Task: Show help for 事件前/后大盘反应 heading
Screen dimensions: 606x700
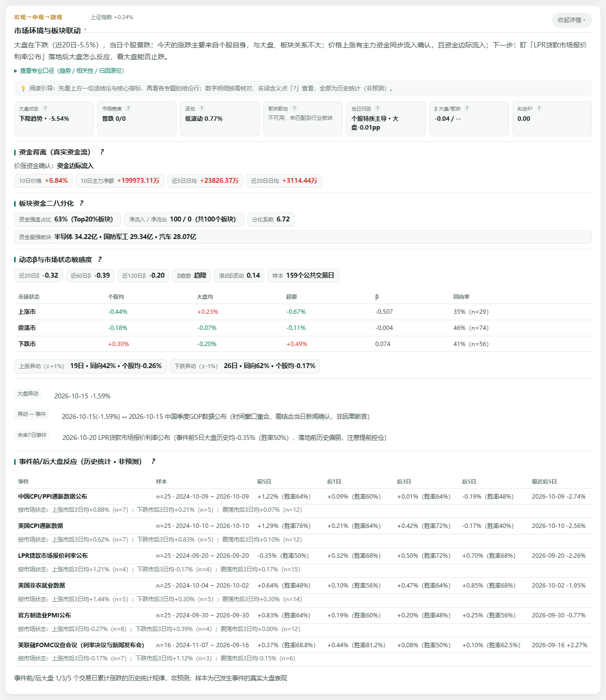Action: 153,461
